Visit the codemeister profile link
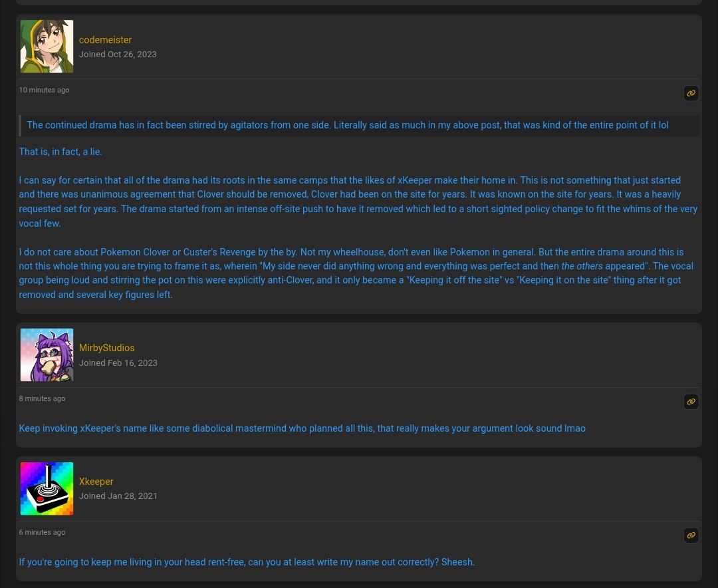This screenshot has height=588, width=718. [x=105, y=40]
